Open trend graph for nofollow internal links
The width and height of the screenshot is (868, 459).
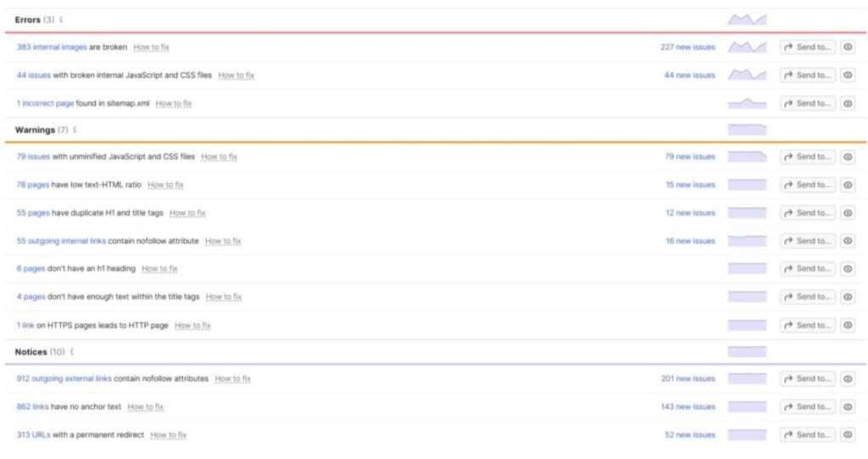(x=747, y=241)
